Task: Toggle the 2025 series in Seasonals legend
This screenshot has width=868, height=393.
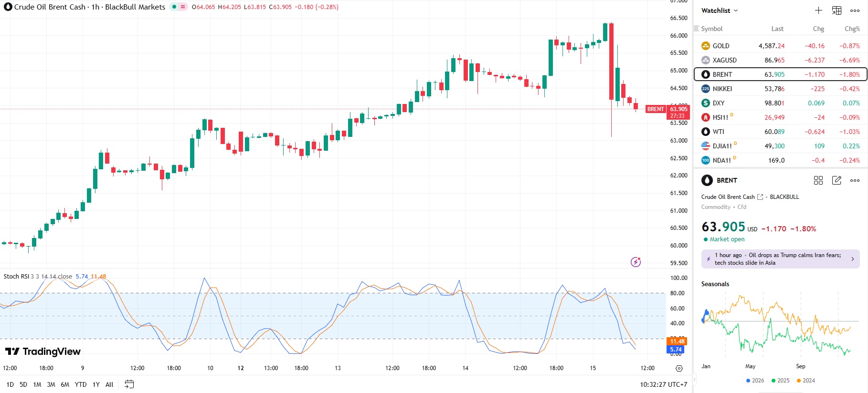Action: (x=780, y=381)
